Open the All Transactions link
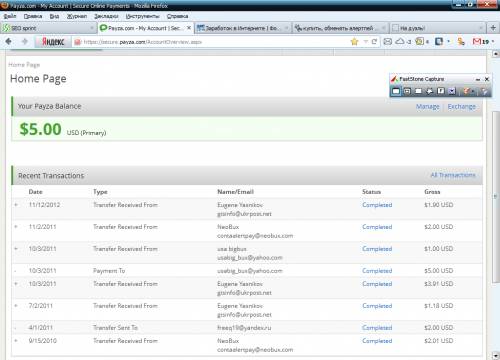This screenshot has height=360, width=500. click(x=453, y=175)
